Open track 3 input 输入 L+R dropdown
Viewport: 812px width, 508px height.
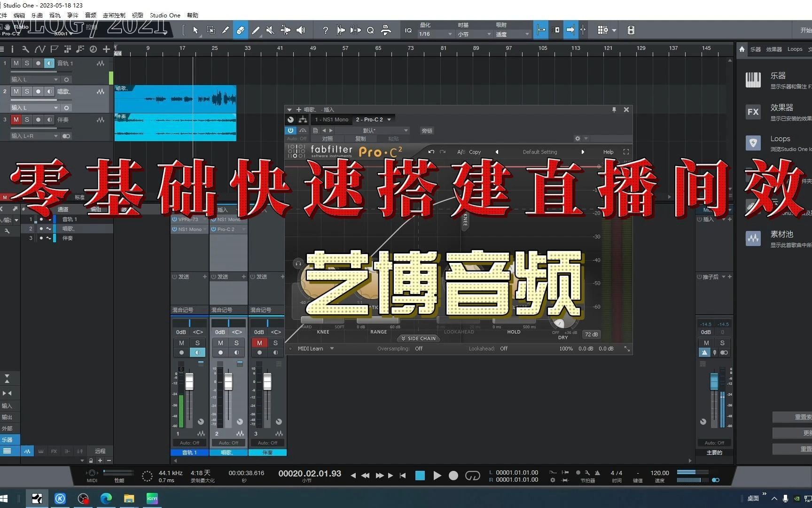point(35,136)
